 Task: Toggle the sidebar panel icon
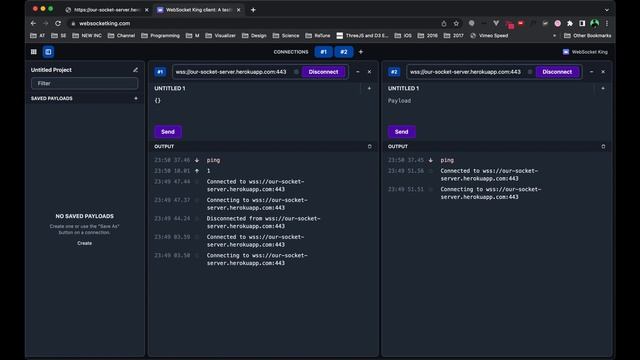click(x=48, y=52)
